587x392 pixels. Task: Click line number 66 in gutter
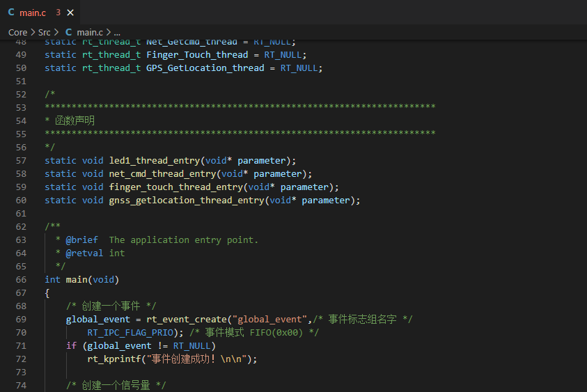tap(21, 280)
